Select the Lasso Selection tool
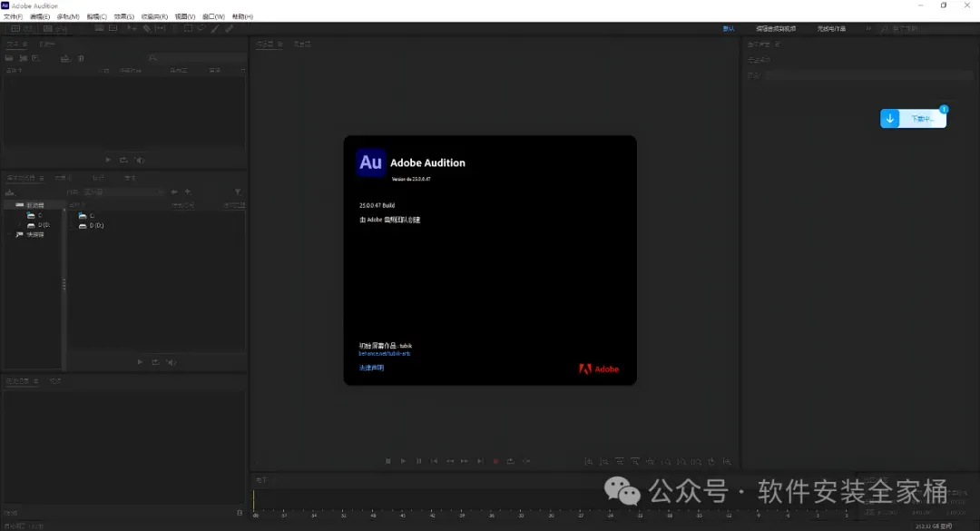980x531 pixels. tap(201, 28)
